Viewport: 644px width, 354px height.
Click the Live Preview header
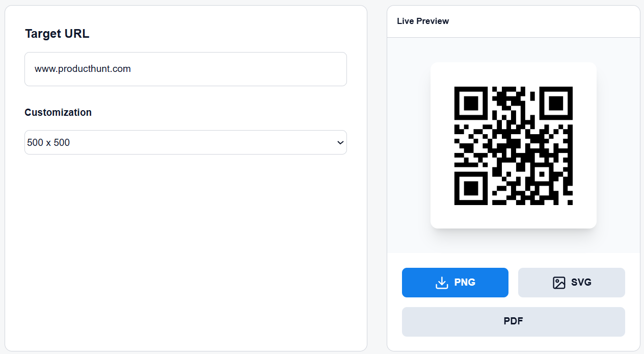[x=423, y=21]
